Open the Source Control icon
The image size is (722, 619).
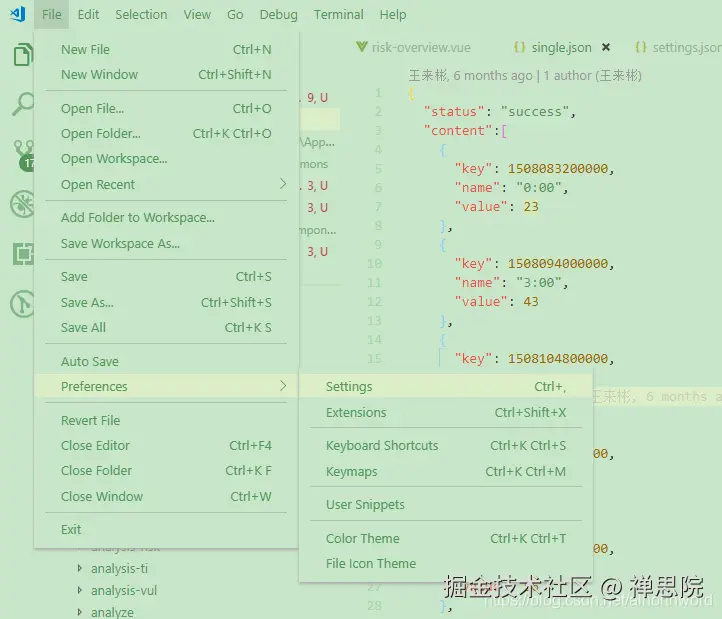(x=23, y=155)
